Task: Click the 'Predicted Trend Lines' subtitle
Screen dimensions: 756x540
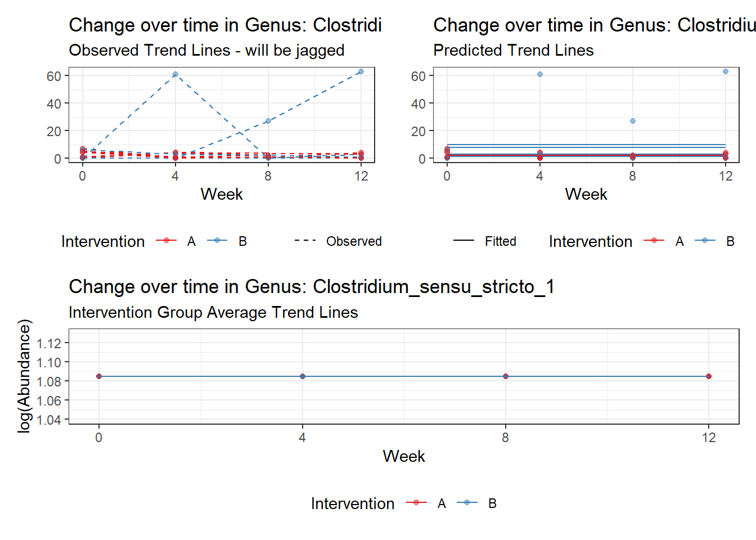Action: 513,51
